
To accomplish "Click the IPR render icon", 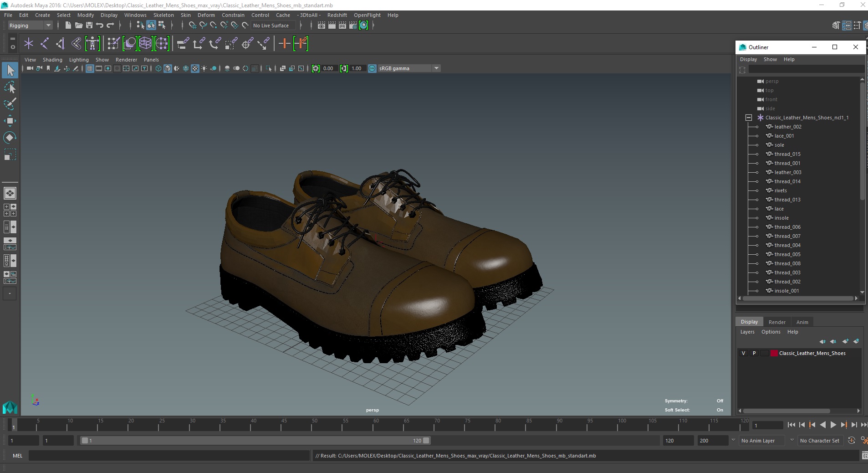I will (342, 26).
